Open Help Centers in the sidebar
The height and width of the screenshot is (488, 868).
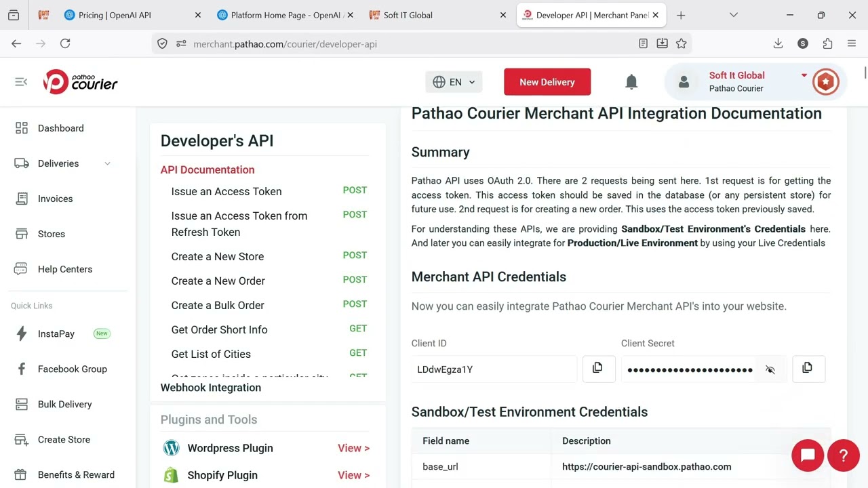click(x=65, y=269)
